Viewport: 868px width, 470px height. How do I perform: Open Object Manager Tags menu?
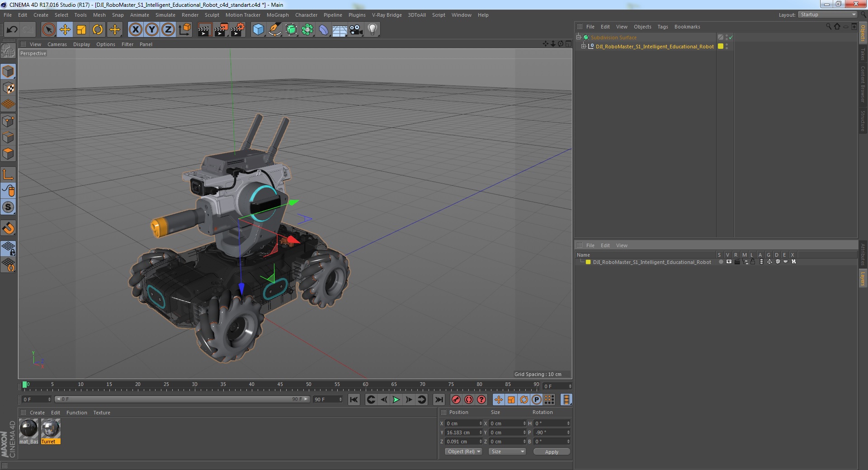663,27
